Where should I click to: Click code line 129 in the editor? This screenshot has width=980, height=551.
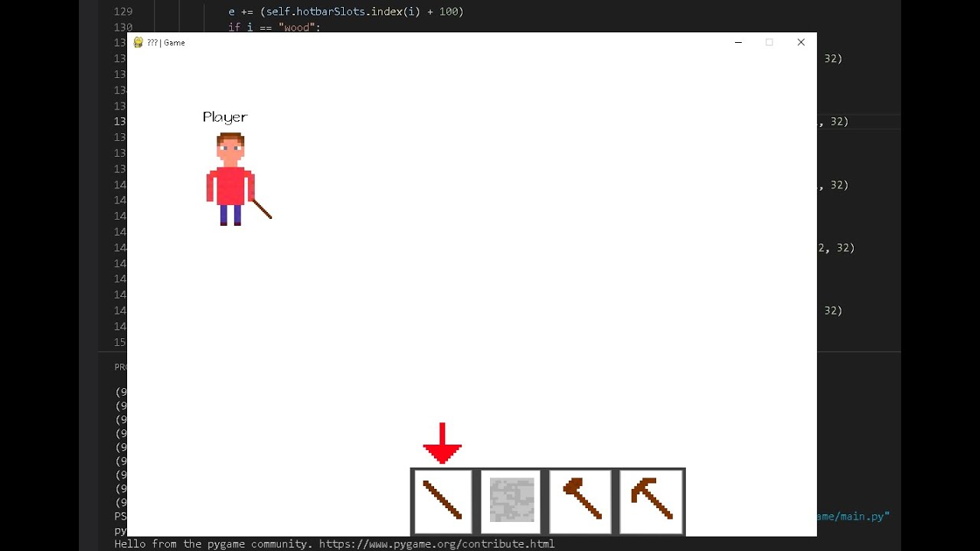click(x=346, y=11)
